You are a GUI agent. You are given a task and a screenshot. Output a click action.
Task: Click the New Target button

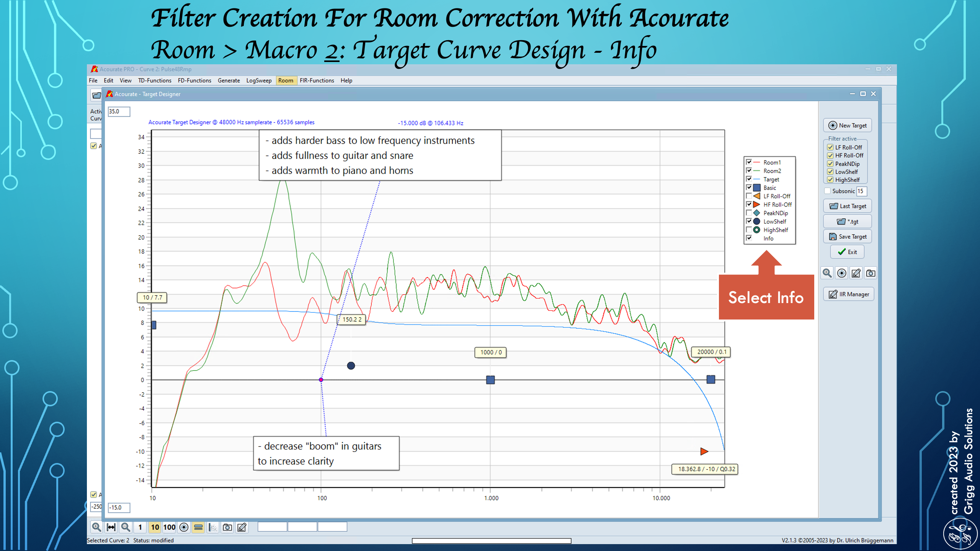click(848, 126)
